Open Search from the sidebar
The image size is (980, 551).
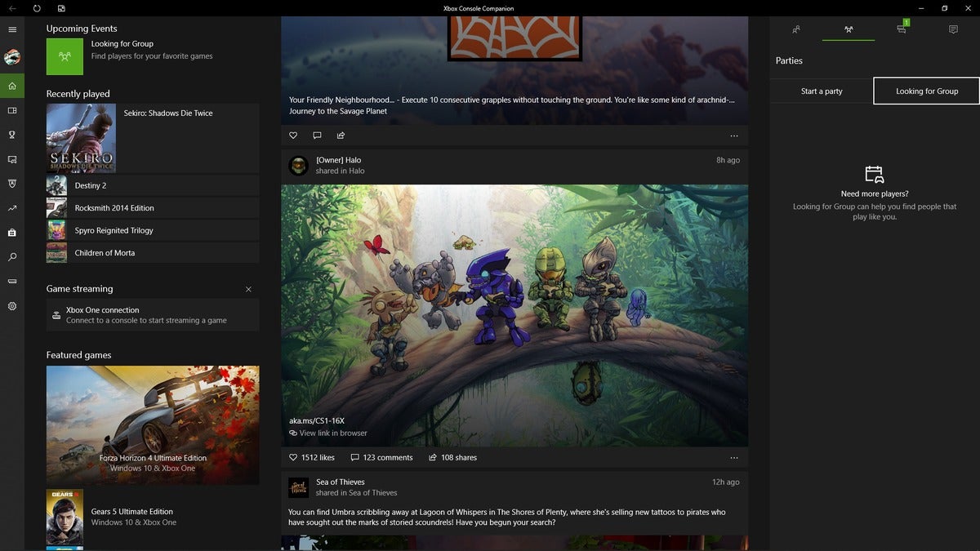(12, 257)
